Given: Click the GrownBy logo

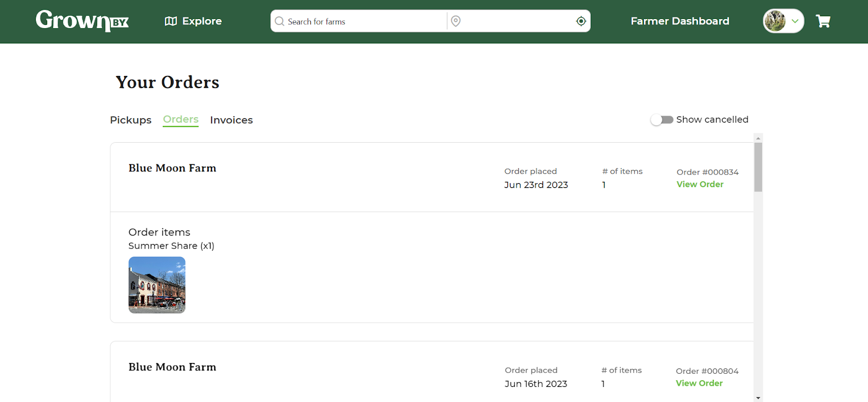Looking at the screenshot, I should pyautogui.click(x=82, y=21).
